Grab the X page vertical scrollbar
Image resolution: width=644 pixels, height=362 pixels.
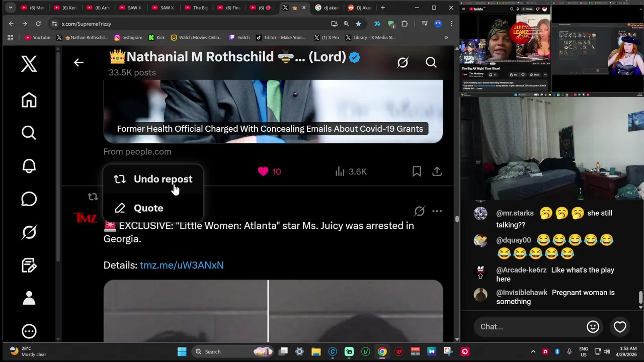(x=456, y=219)
